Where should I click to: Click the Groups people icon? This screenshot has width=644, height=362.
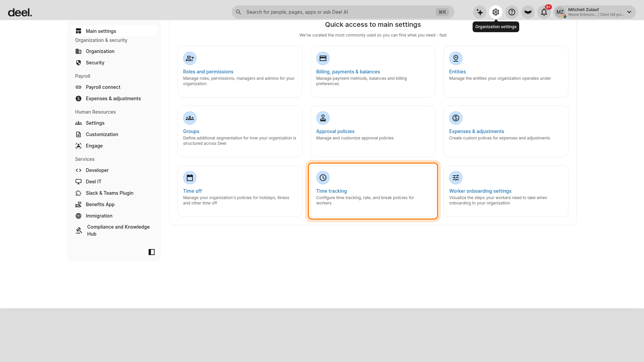(190, 118)
